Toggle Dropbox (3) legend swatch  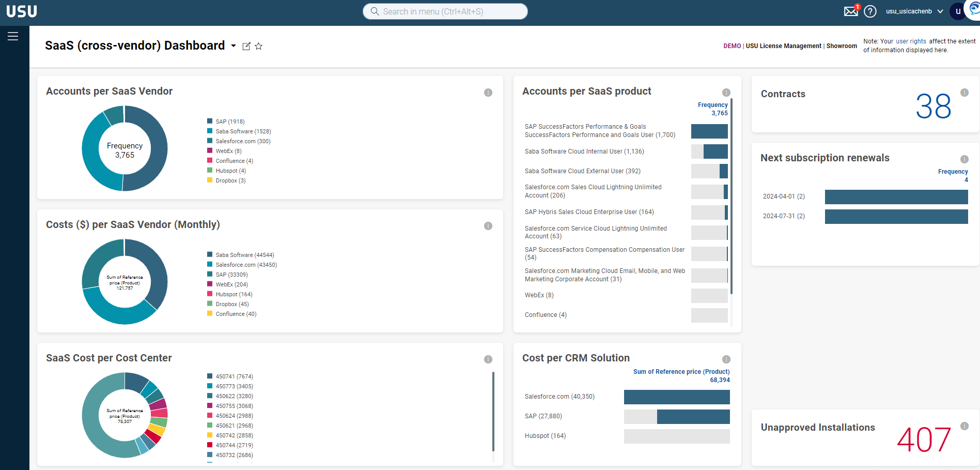(210, 180)
